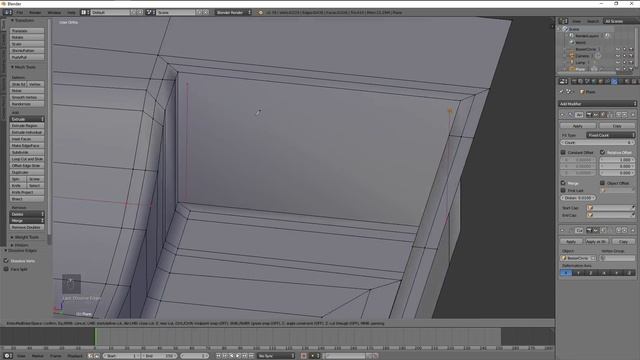Select the X deformation axis button

pos(566,273)
